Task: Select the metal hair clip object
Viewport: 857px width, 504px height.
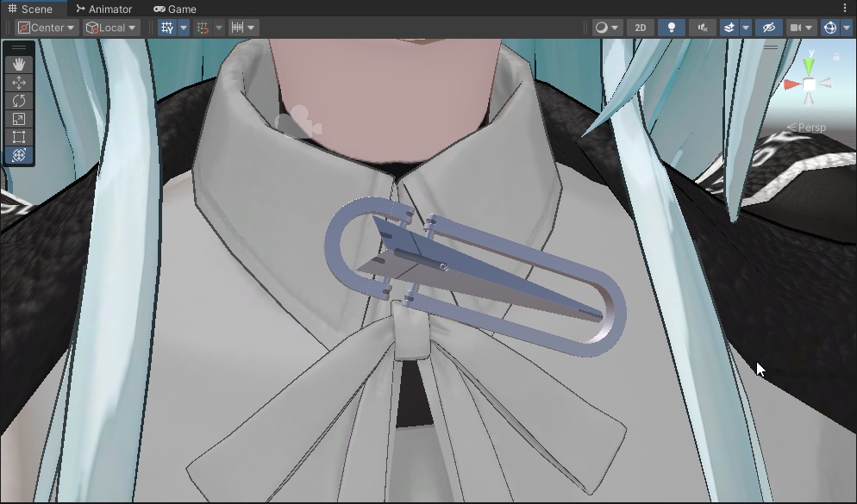Action: tap(474, 276)
